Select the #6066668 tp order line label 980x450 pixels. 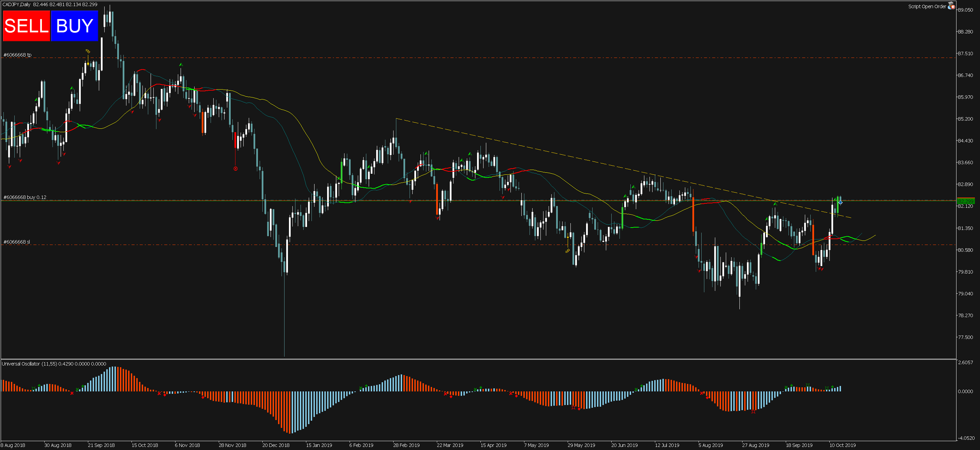pos(17,55)
